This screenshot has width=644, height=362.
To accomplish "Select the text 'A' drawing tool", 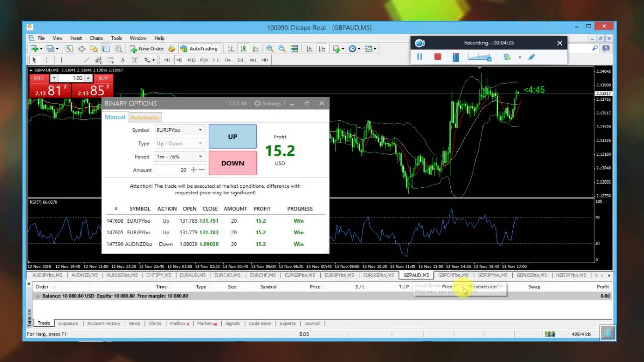I will 123,60.
